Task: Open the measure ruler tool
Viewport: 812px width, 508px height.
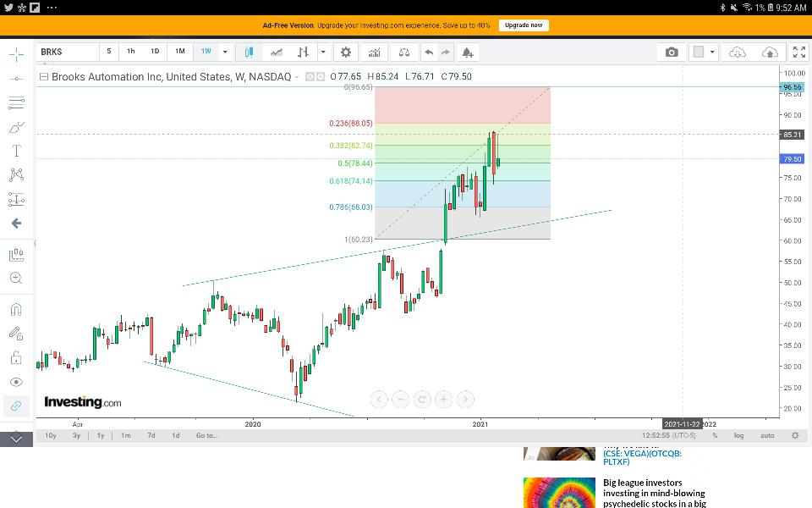Action: pyautogui.click(x=16, y=255)
